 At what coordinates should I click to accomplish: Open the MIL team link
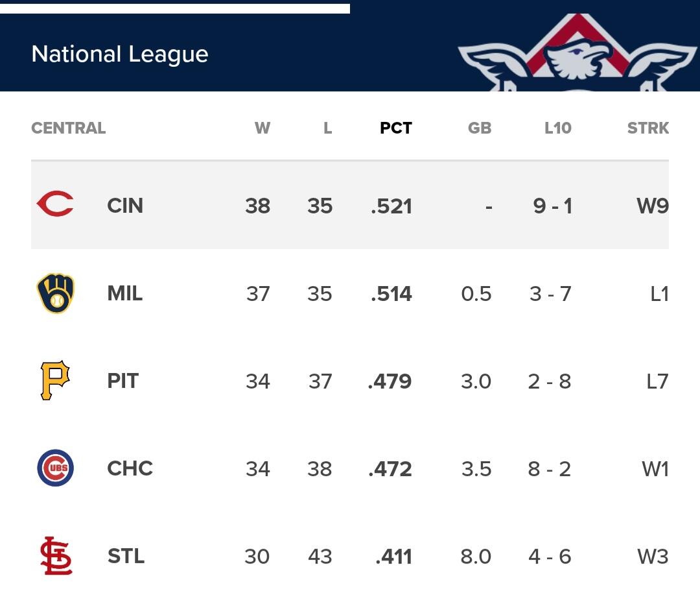[125, 293]
